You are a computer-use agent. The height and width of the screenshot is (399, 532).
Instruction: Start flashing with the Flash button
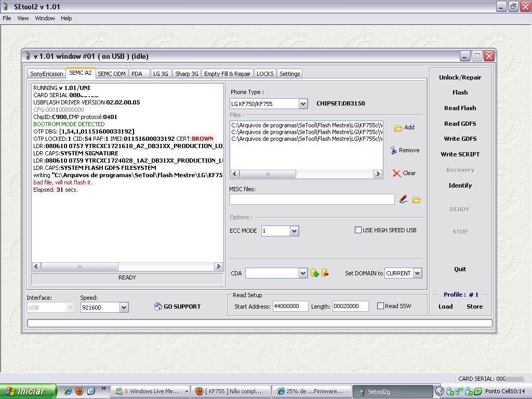point(460,92)
